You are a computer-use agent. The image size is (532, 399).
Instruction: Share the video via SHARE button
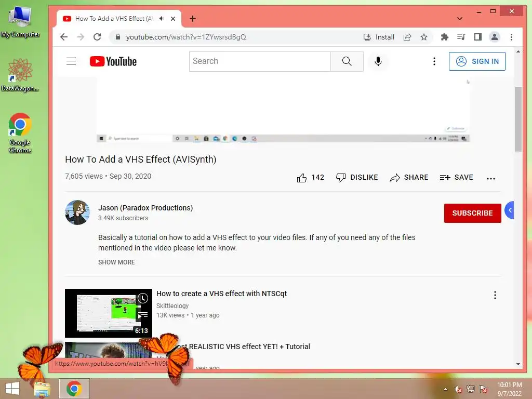point(409,178)
